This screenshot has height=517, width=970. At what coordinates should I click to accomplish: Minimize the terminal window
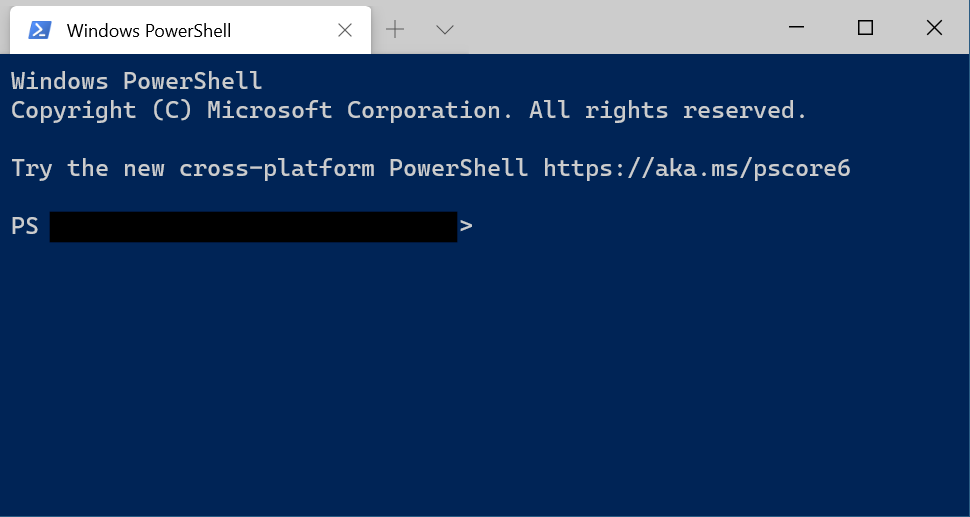[x=797, y=28]
